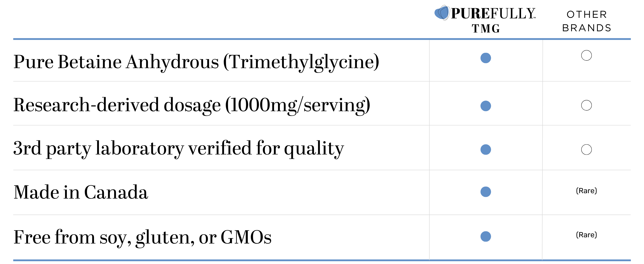Click the Research-derived dosage (1000mg/serving) text
Screen dimensions: 644x264
[192, 105]
